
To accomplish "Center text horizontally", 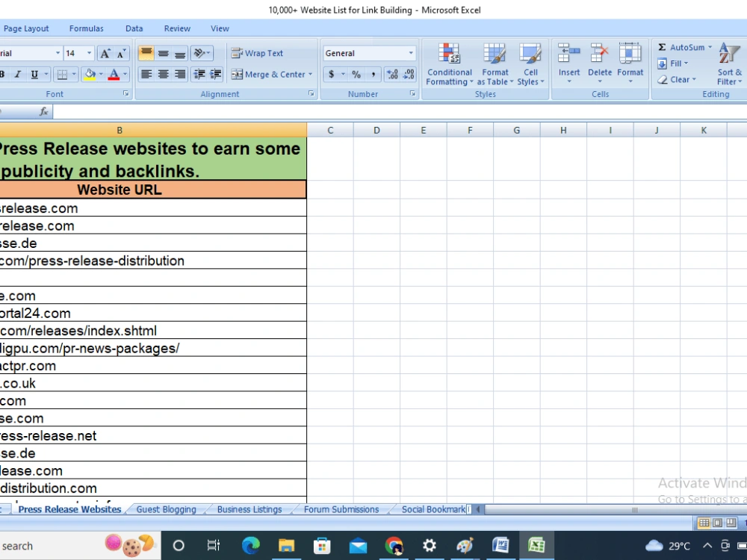I will coord(164,74).
